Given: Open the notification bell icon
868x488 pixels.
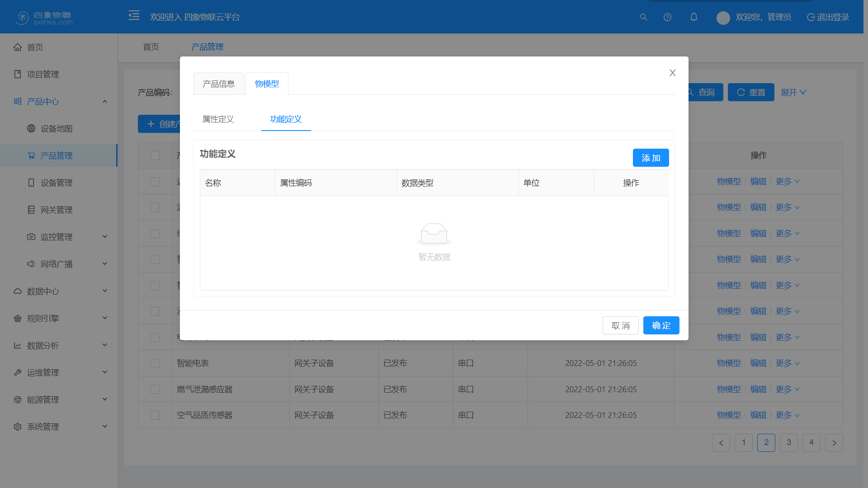Looking at the screenshot, I should [694, 17].
